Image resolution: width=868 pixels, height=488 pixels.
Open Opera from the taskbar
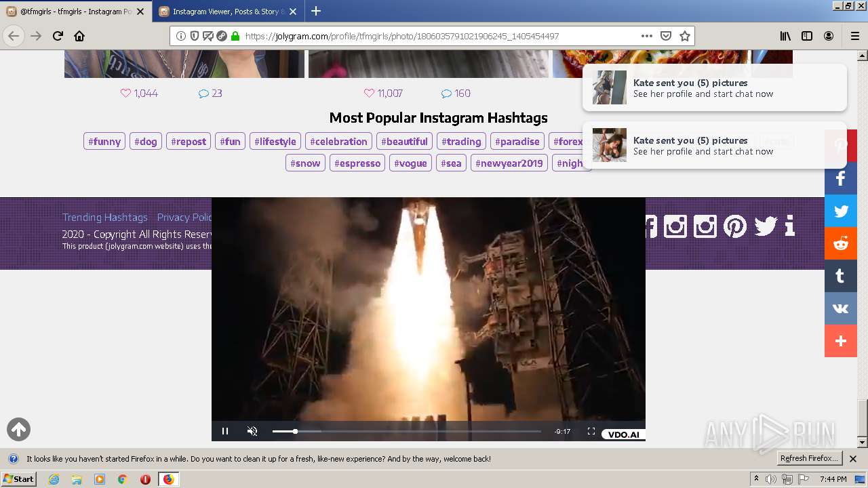(x=145, y=479)
